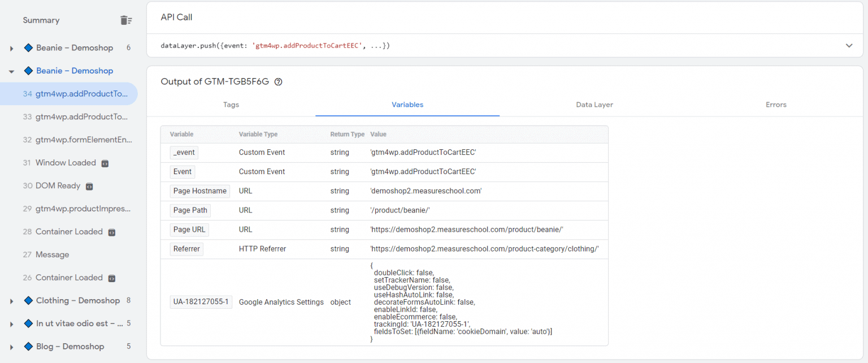Image resolution: width=868 pixels, height=363 pixels.
Task: Open the Data Layer tab
Action: point(594,105)
